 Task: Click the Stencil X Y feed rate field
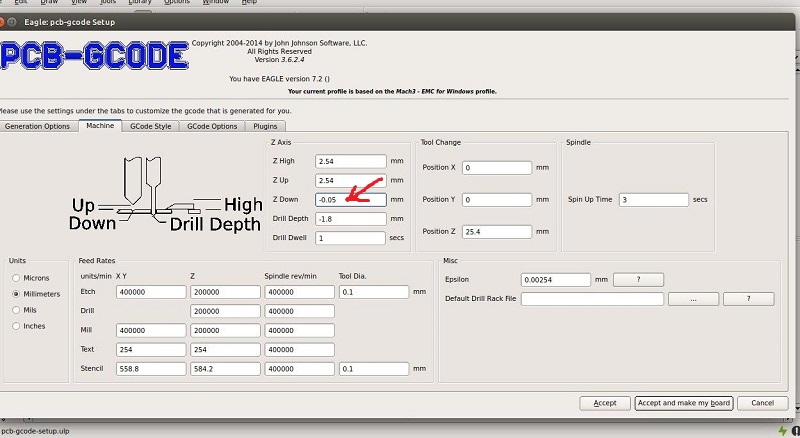point(151,369)
